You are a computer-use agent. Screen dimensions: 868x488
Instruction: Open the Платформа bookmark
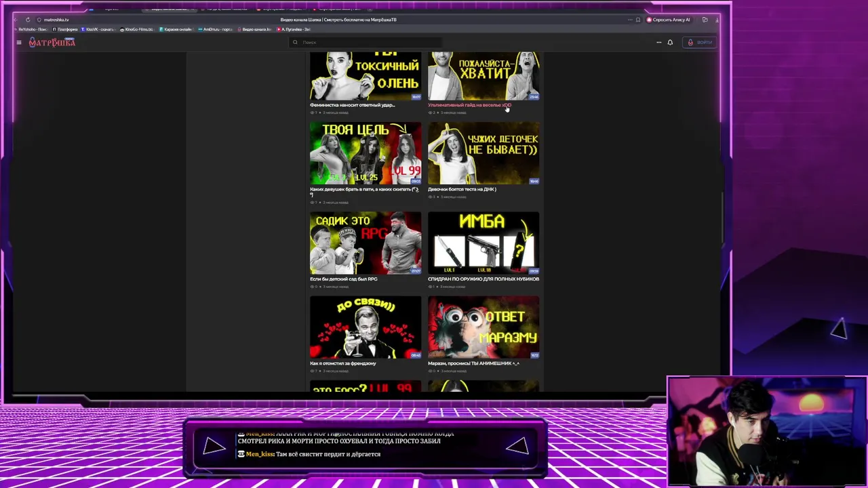tap(65, 29)
